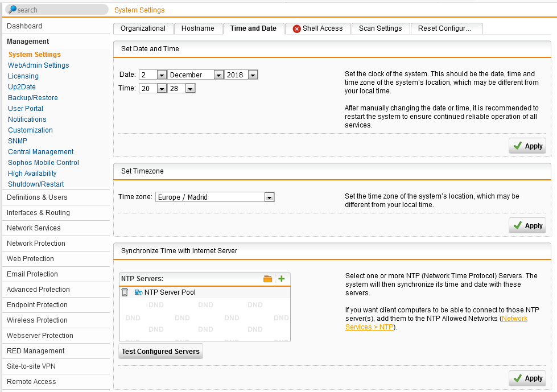Click the red error icon on Shell Access tab
Screen dimensions: 557x392
point(296,28)
